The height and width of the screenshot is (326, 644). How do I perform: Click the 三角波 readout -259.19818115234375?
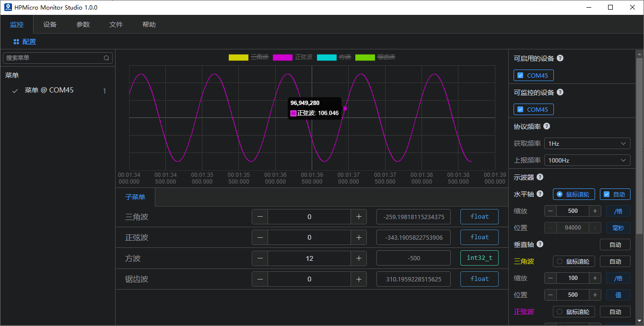(x=413, y=217)
